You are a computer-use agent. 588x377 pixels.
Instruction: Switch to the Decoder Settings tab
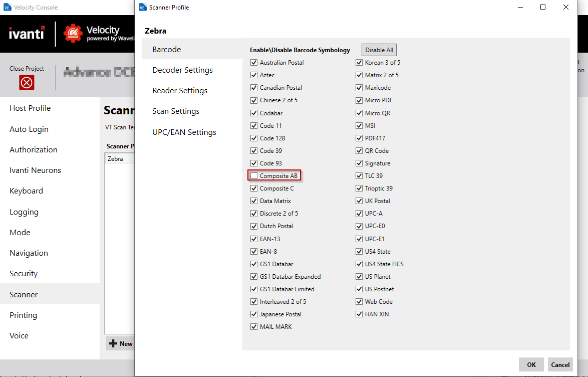click(x=182, y=70)
